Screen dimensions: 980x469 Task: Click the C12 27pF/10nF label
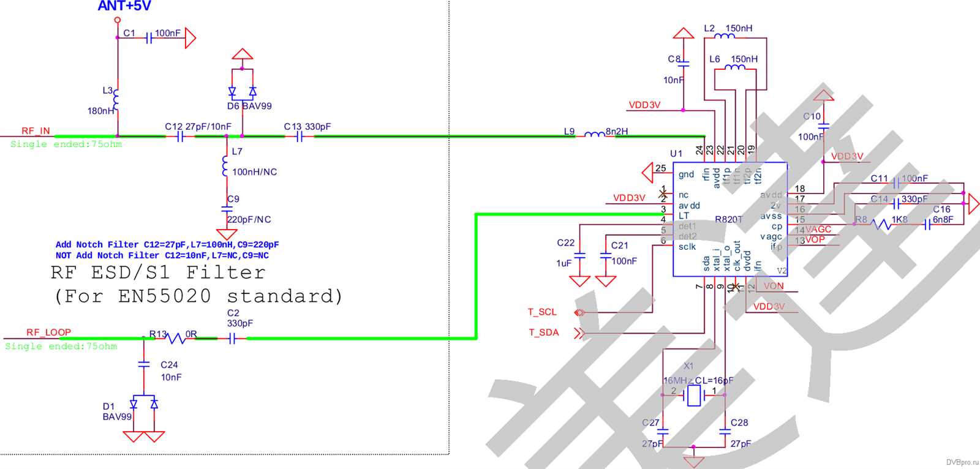(x=198, y=127)
